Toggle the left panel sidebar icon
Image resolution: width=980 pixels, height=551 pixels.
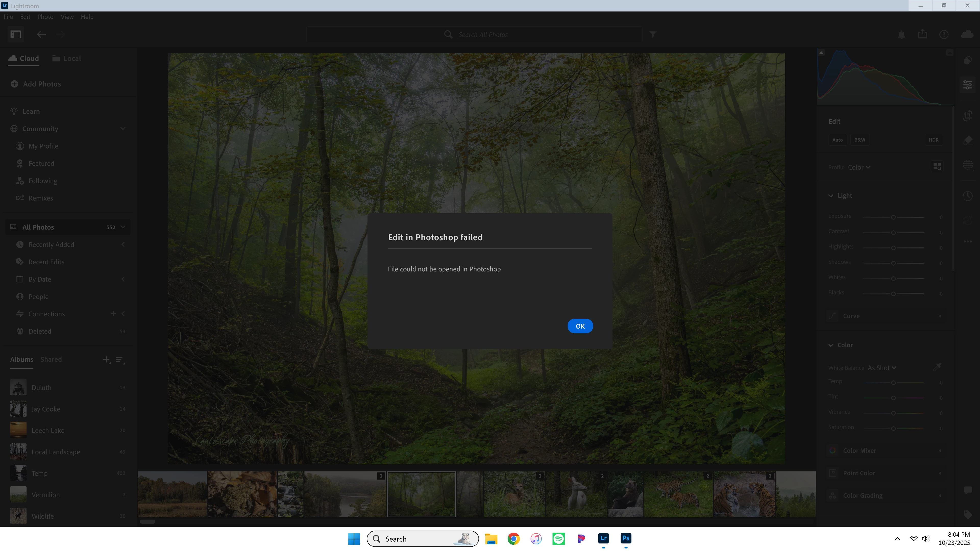[16, 35]
